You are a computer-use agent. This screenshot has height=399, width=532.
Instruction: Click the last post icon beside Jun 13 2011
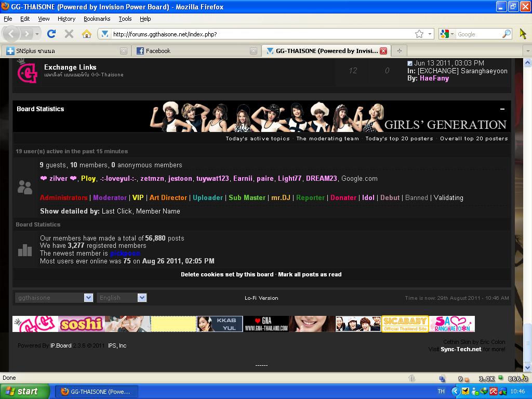point(410,63)
